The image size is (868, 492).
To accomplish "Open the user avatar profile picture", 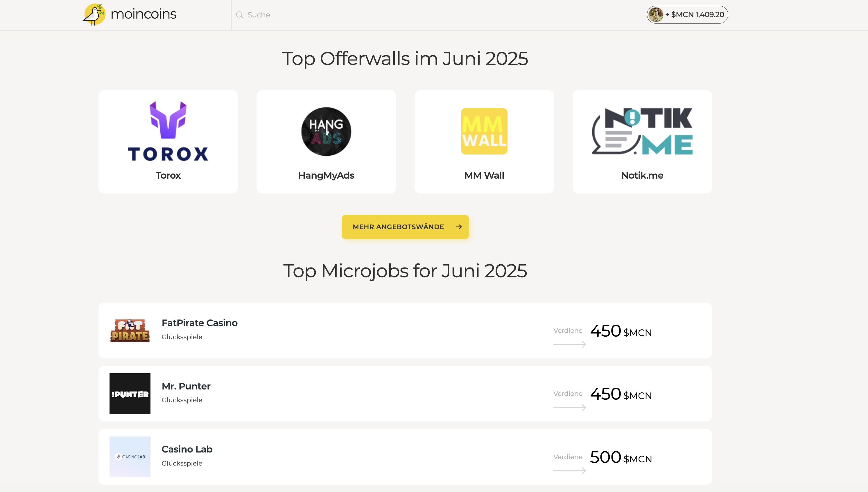I will coord(656,15).
